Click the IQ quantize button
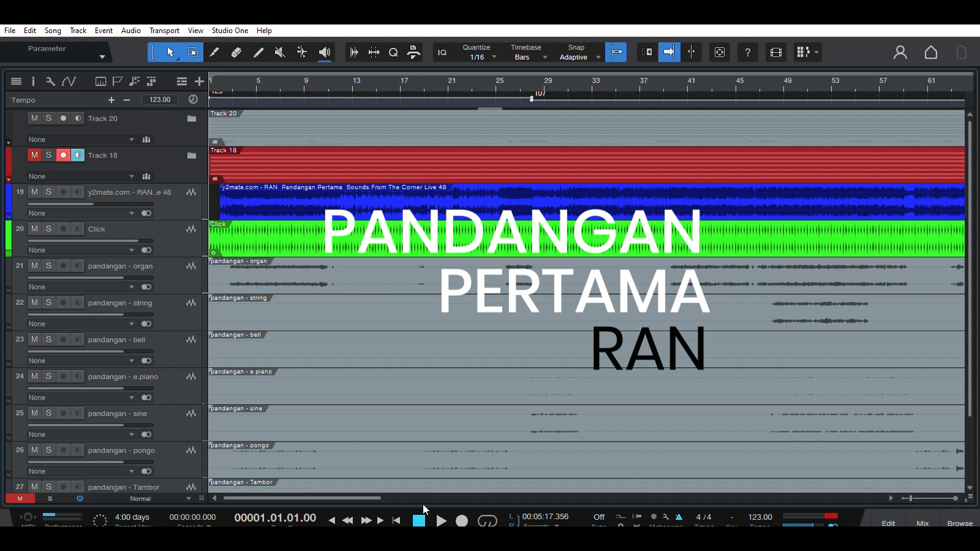This screenshot has width=980, height=551. pyautogui.click(x=442, y=53)
